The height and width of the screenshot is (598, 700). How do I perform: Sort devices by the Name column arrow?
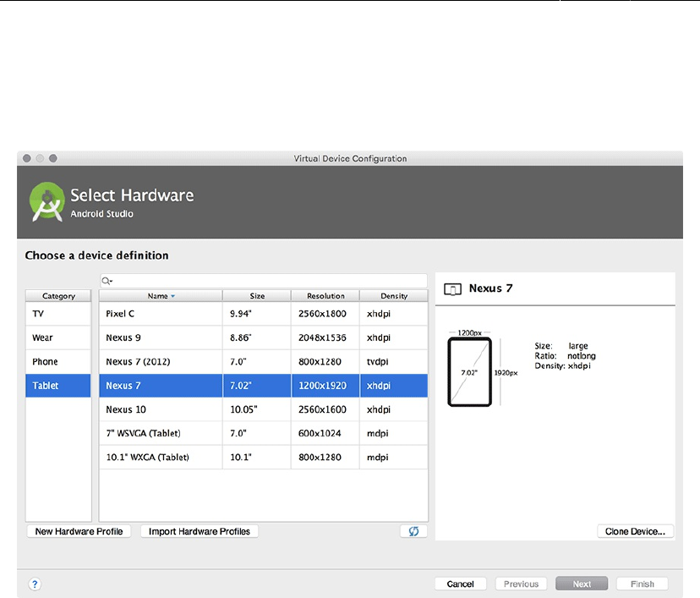172,296
